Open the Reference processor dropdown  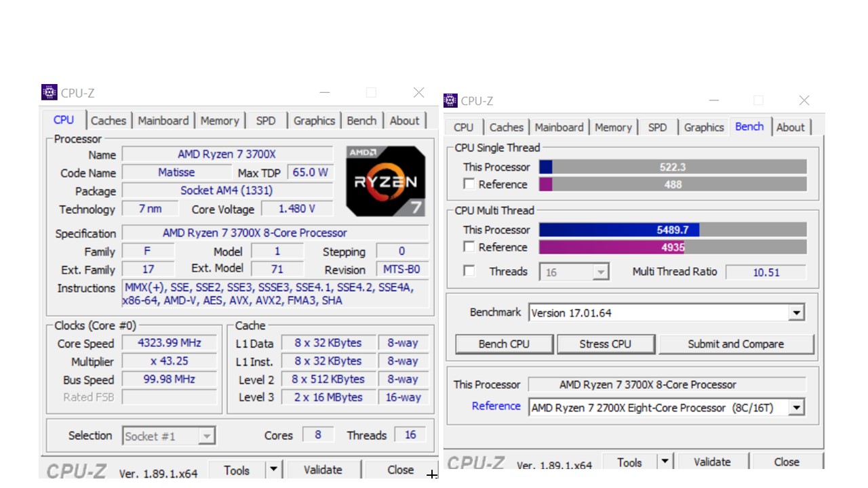click(797, 408)
